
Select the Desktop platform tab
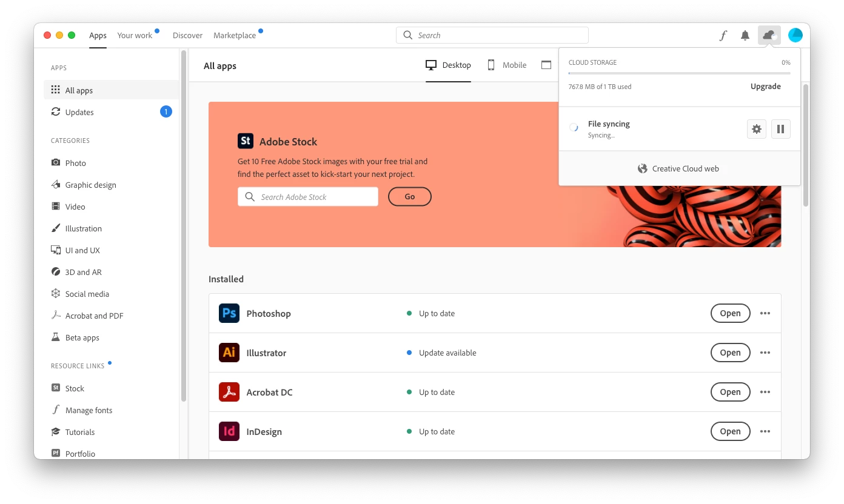[448, 65]
